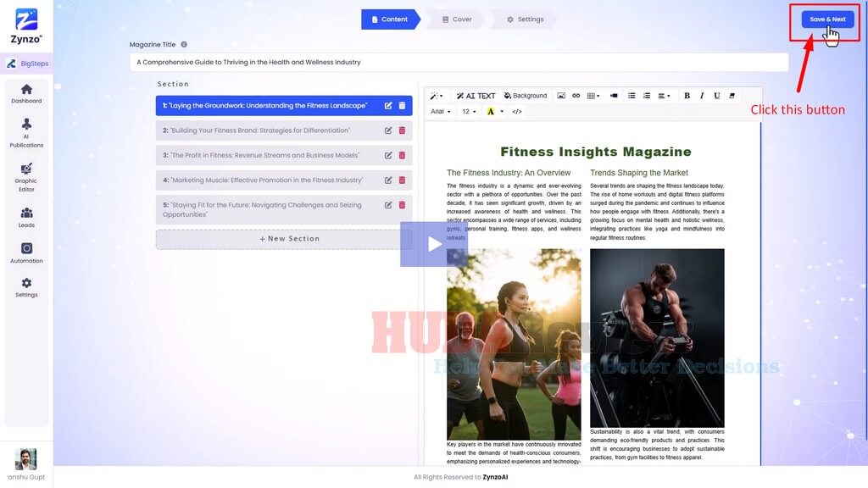Viewport: 868px width, 488px height.
Task: Edit section 1 Laying the Groundwork title
Action: tap(388, 106)
